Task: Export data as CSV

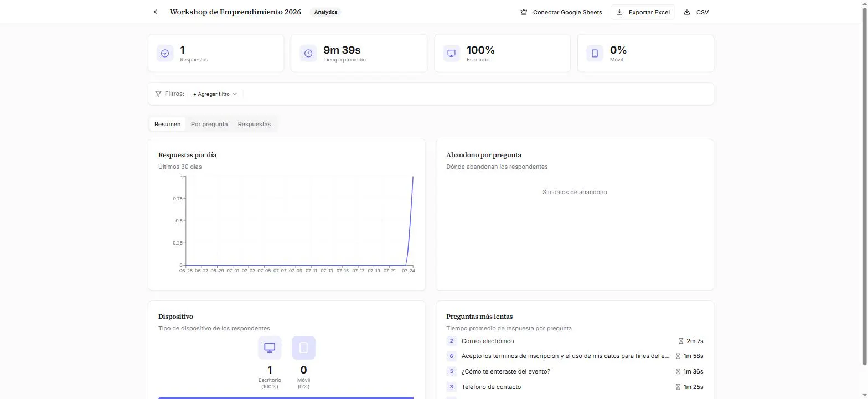Action: (696, 12)
